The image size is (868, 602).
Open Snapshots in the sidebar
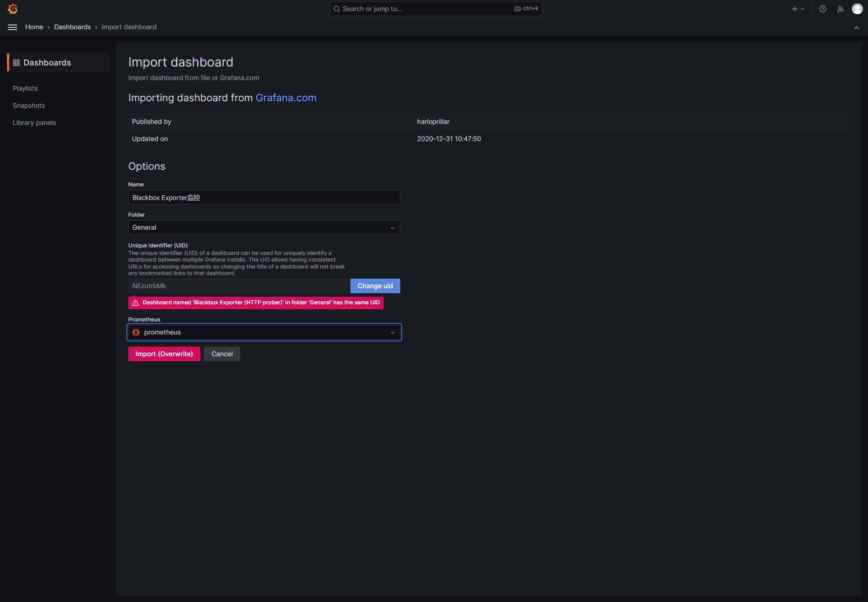coord(29,106)
